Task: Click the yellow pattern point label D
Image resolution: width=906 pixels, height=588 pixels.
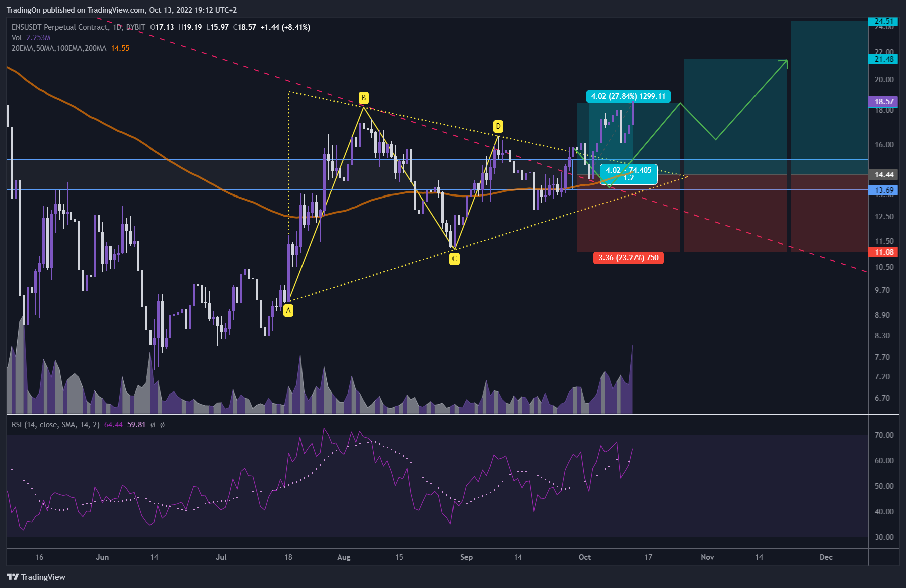Action: coord(498,126)
